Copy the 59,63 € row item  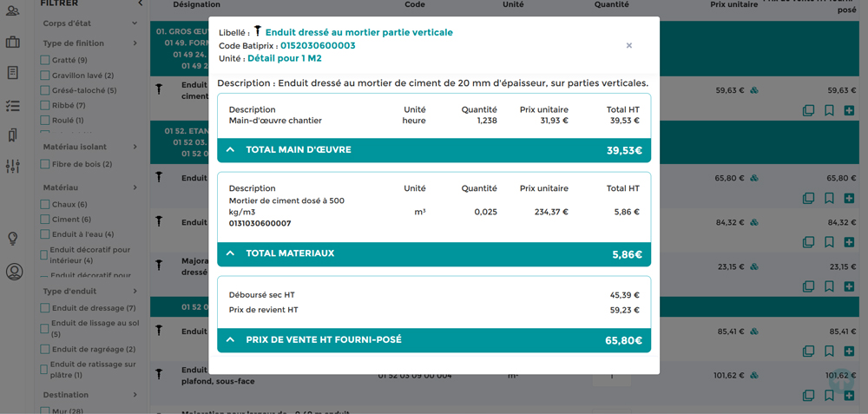point(808,110)
